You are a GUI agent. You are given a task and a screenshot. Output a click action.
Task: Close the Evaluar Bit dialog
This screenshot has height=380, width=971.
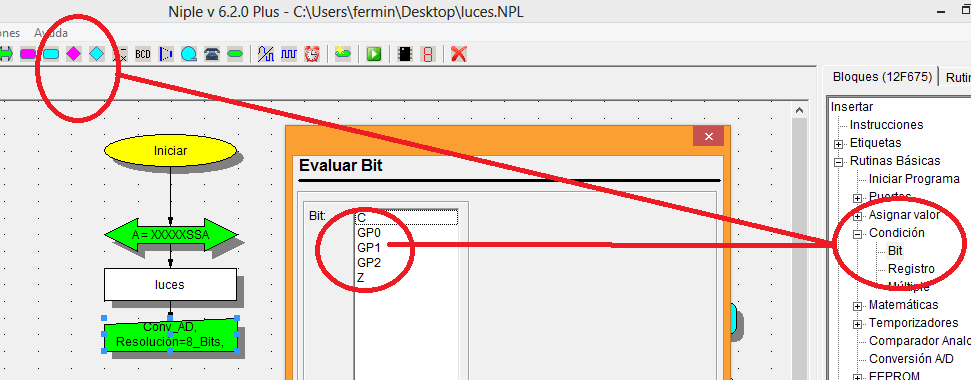click(708, 136)
